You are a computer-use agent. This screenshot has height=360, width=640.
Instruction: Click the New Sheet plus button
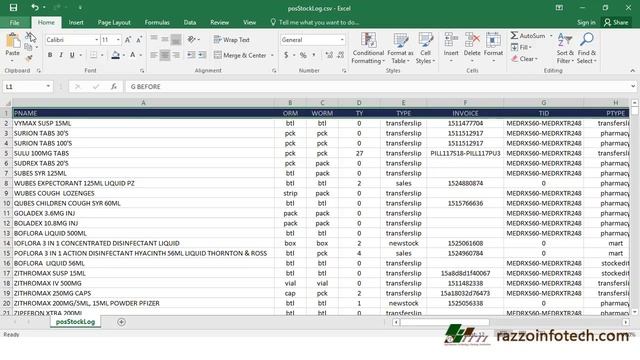pos(121,322)
